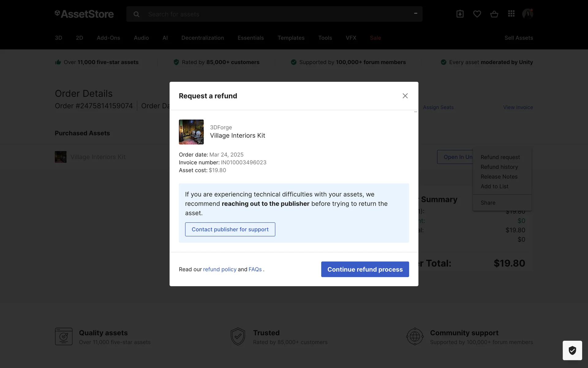Open the shopping cart basket icon
Viewport: 588px width, 368px height.
[494, 14]
